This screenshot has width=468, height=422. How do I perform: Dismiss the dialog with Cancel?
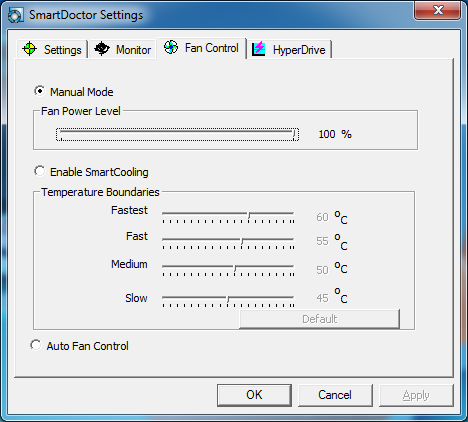335,395
